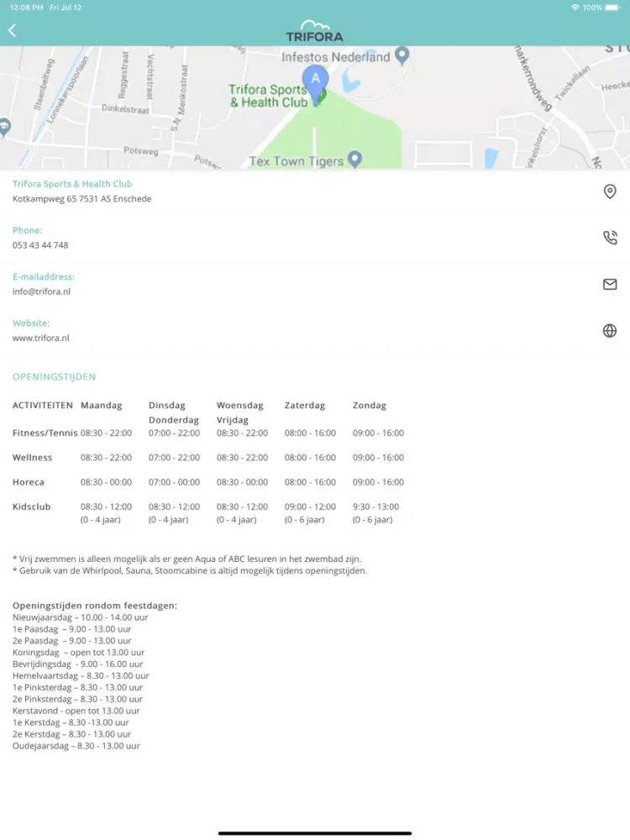Tap Infestos Nederland map pin
The height and width of the screenshot is (840, 630).
[x=402, y=55]
